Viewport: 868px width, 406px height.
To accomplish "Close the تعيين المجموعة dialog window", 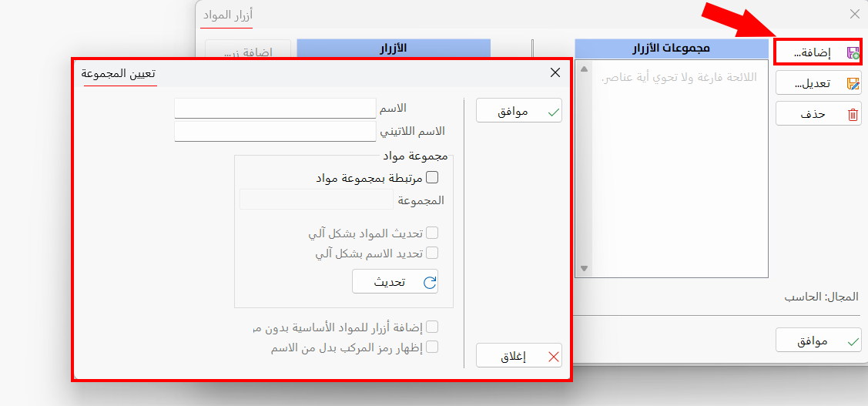I will (x=555, y=72).
